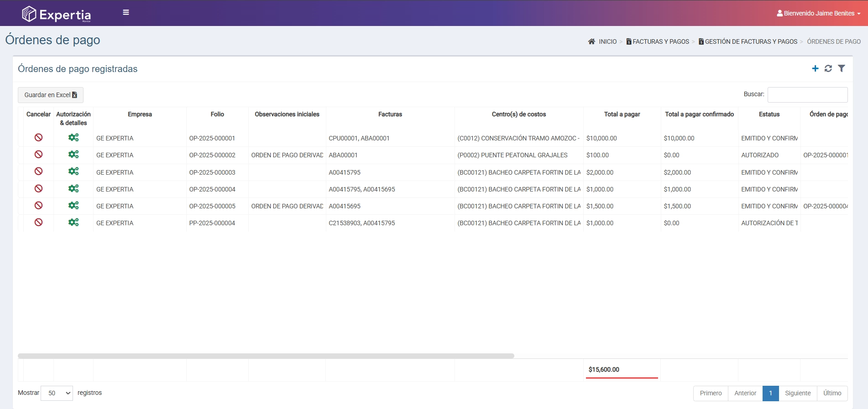Open authorization details for OP-2025-000004

(73, 189)
